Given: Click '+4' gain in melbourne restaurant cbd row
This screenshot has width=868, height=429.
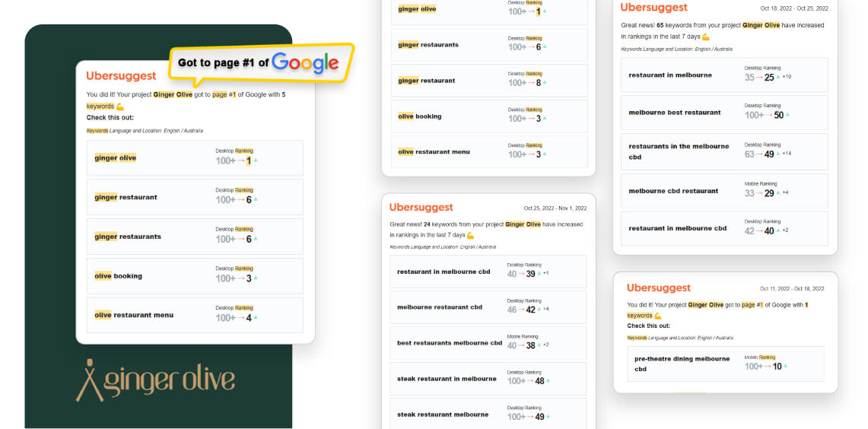Looking at the screenshot, I should point(545,309).
